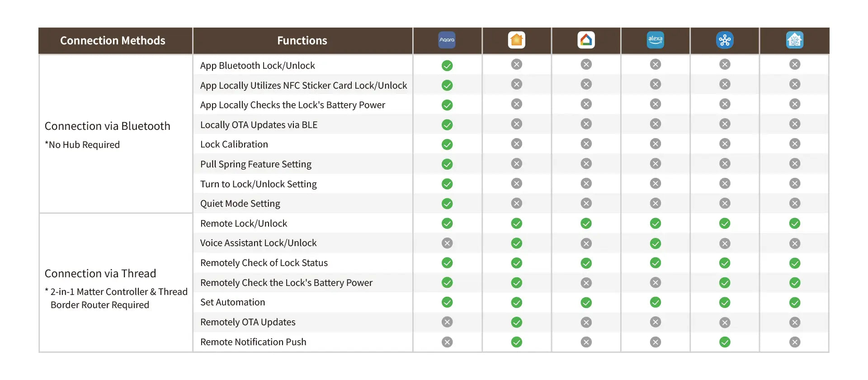868x380 pixels.
Task: Click the "Connection via Thread" label
Action: click(x=100, y=274)
